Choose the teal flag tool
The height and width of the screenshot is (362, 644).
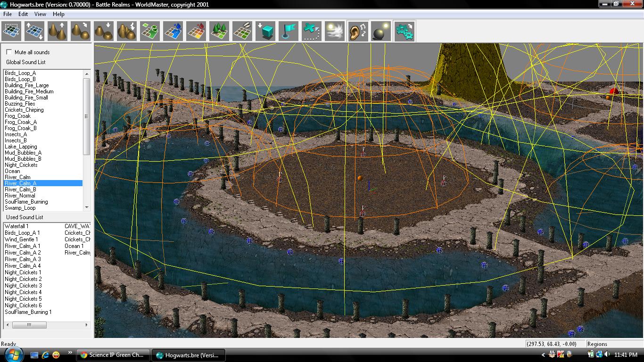coord(289,31)
